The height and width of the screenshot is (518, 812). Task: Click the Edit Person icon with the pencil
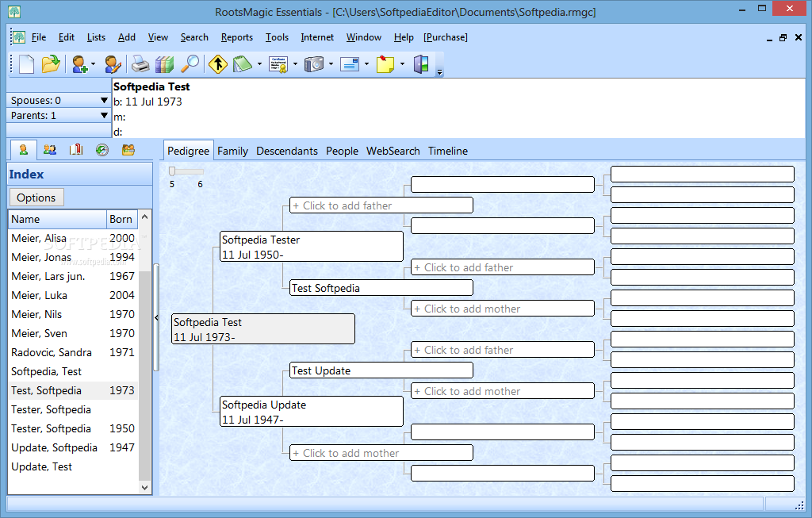coord(113,64)
